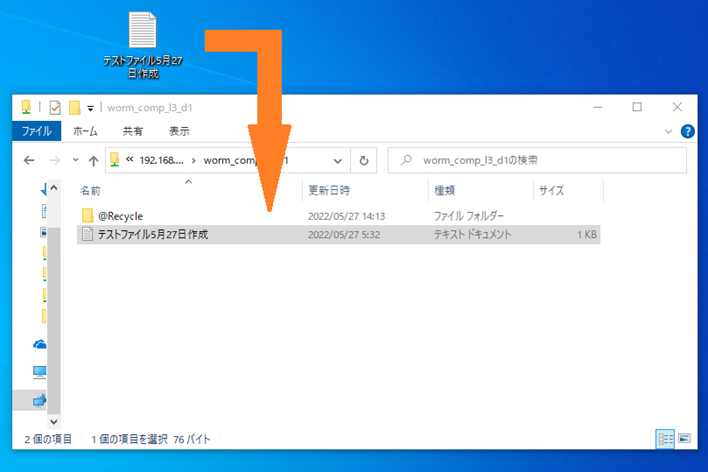Refresh the current folder view
708x472 pixels.
[365, 160]
